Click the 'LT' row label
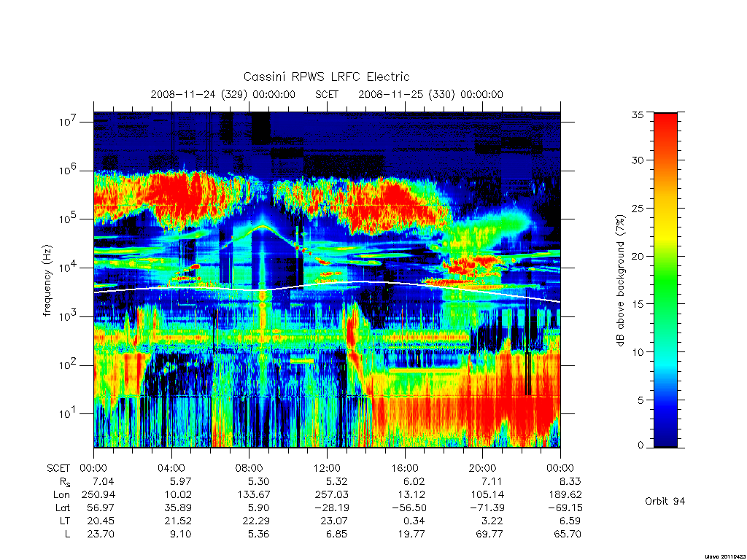The height and width of the screenshot is (560, 747). pyautogui.click(x=65, y=521)
